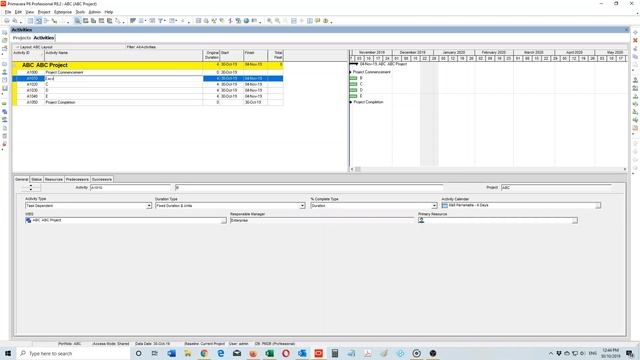Open the File menu
This screenshot has width=640, height=360.
(8, 12)
